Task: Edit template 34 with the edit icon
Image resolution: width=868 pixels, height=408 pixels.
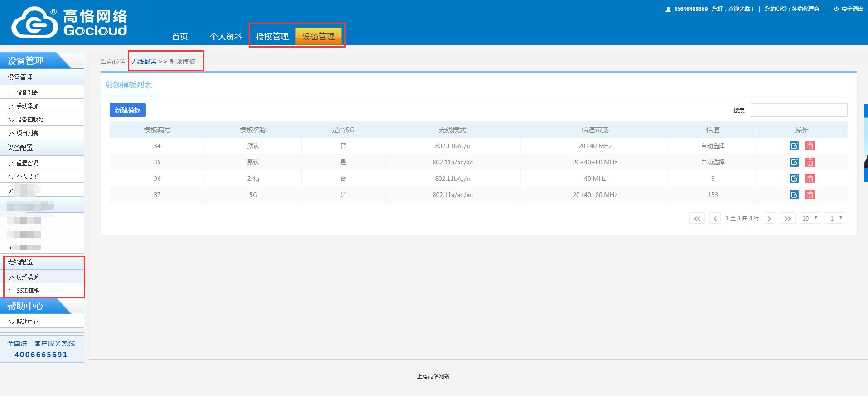Action: pos(794,146)
